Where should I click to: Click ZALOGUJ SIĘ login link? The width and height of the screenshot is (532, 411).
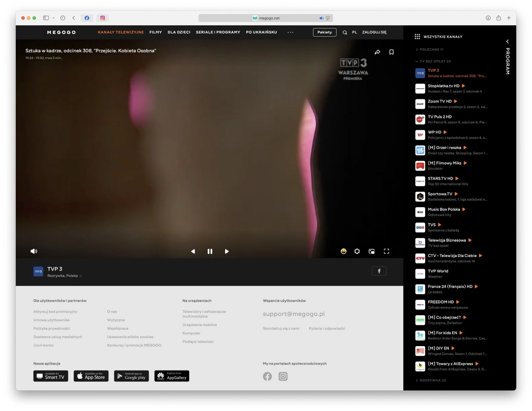click(374, 32)
